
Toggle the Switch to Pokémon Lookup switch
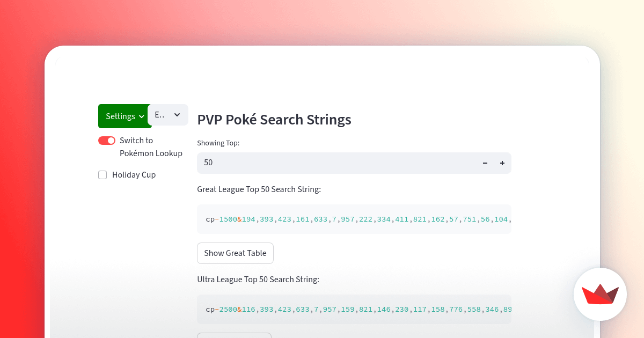[107, 141]
